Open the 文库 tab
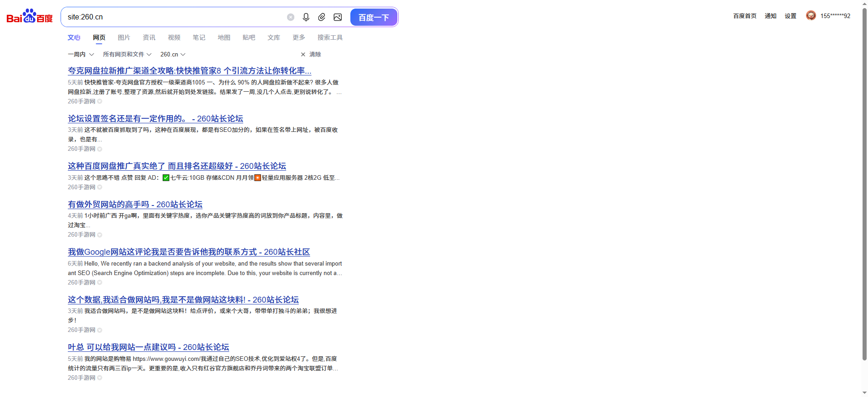Screen dimensions: 868x397 274,37
